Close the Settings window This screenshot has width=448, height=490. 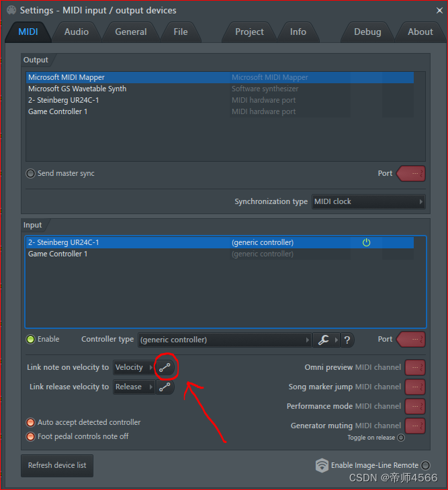439,11
